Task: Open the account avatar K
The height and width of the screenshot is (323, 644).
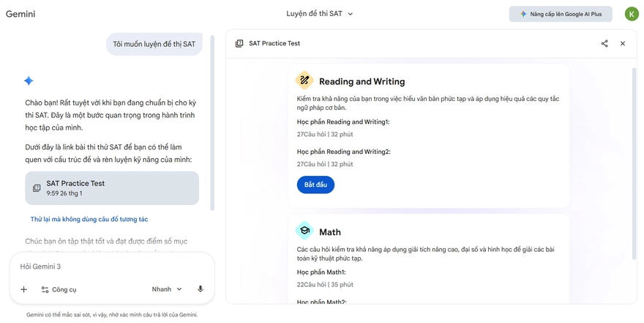Action: tap(632, 14)
